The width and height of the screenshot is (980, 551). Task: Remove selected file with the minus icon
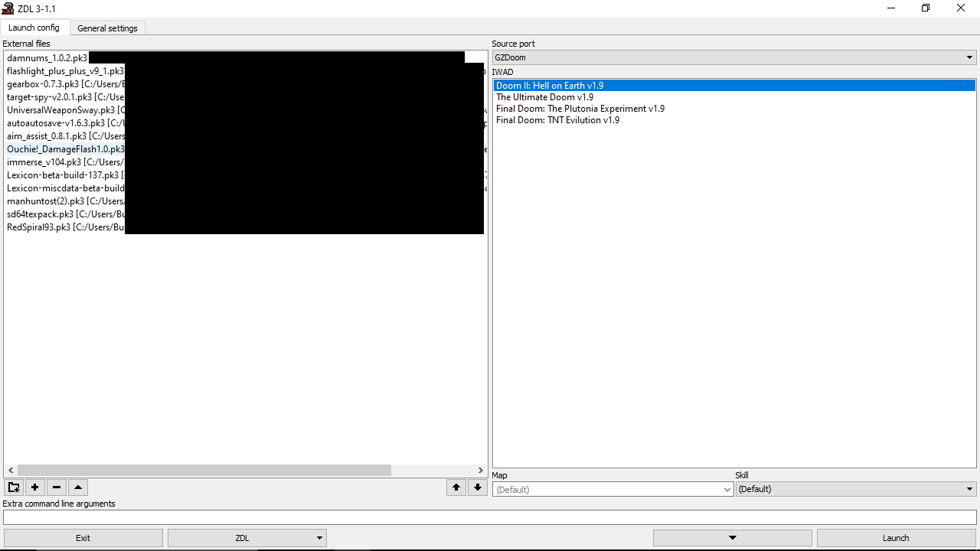point(57,487)
